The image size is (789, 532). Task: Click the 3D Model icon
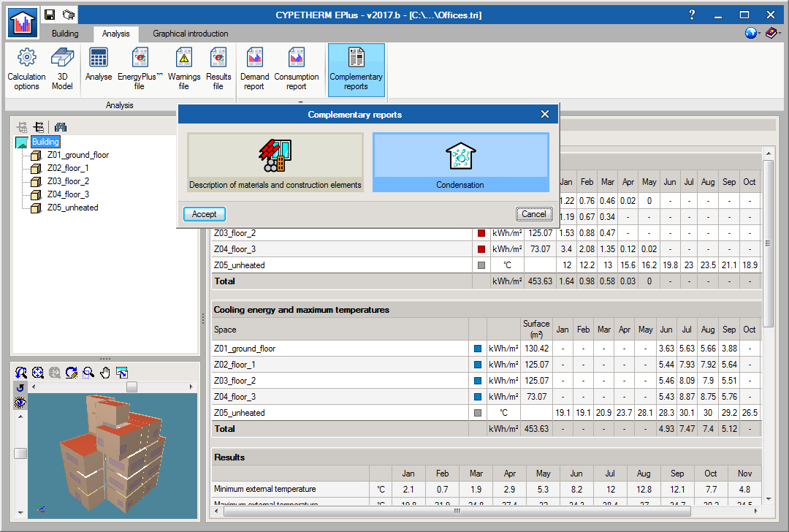click(x=62, y=66)
